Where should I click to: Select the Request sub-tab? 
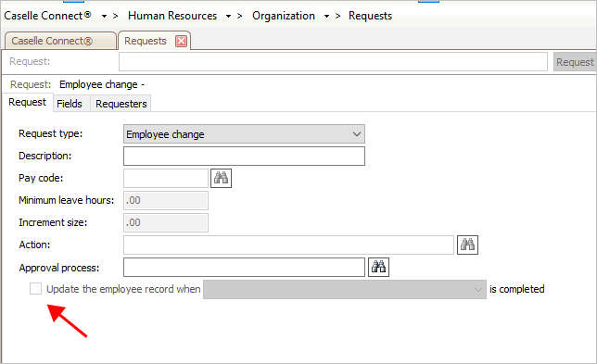pyautogui.click(x=28, y=102)
